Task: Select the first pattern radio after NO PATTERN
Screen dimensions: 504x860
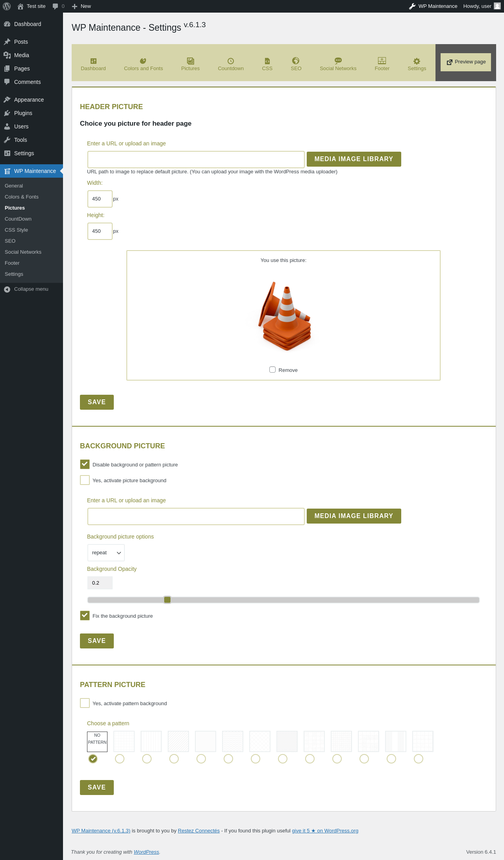Action: [120, 759]
